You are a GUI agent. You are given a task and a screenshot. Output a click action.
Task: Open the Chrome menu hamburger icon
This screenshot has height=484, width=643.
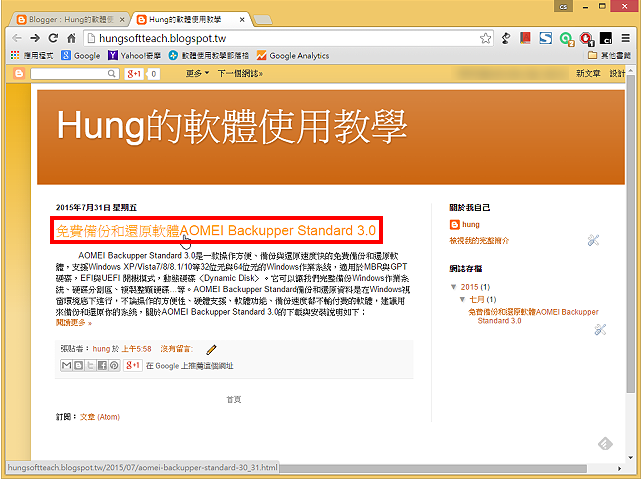coord(625,39)
